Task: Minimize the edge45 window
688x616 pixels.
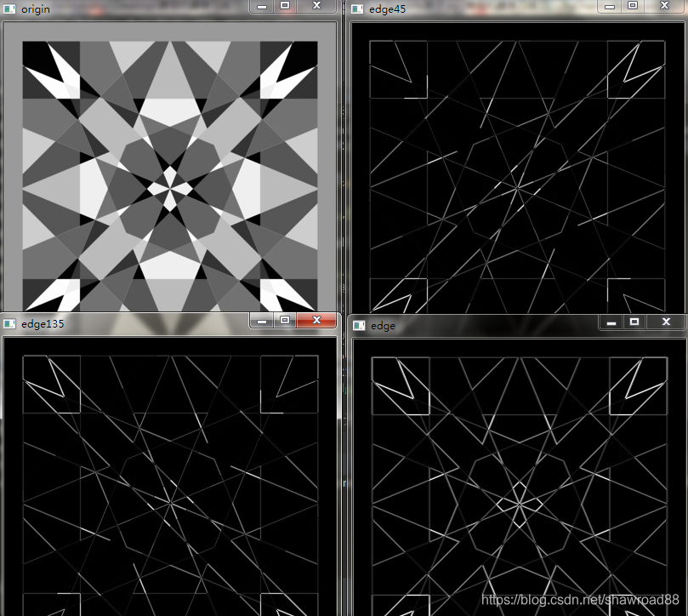Action: [x=610, y=6]
